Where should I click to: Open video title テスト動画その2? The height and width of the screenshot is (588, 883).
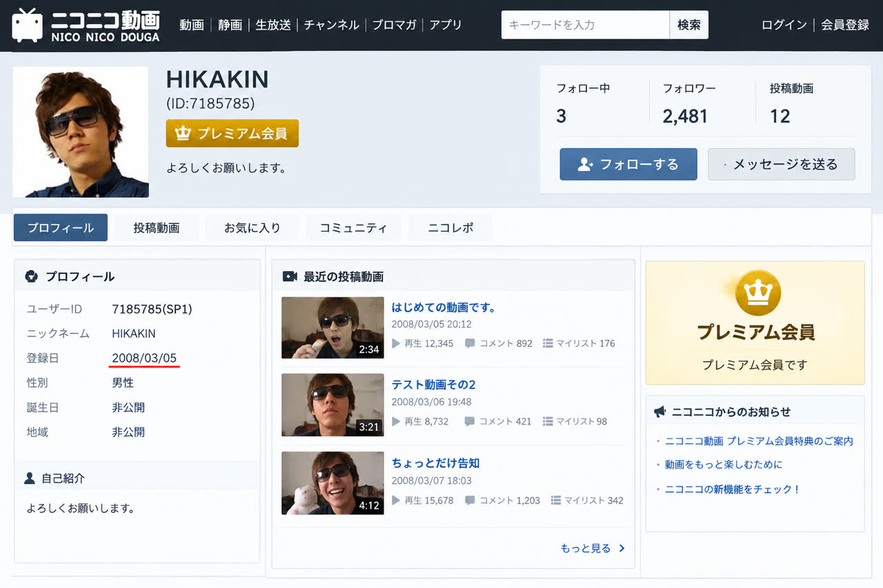[434, 385]
